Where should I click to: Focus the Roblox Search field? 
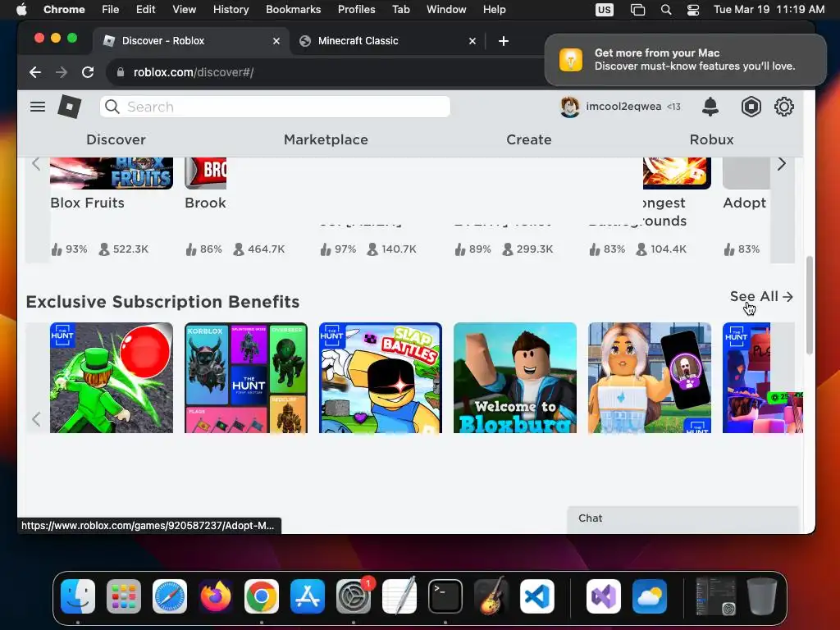click(x=275, y=107)
